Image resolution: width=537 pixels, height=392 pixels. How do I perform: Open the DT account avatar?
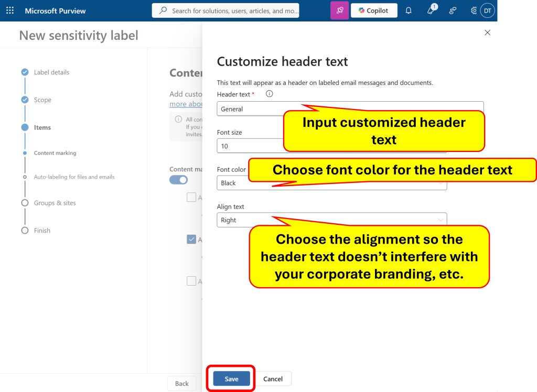488,10
